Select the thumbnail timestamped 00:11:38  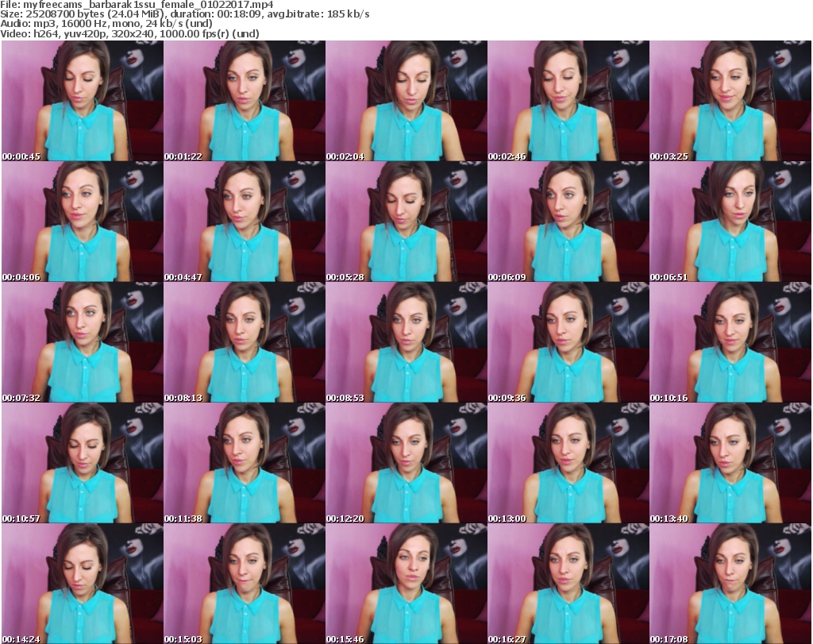[245, 463]
